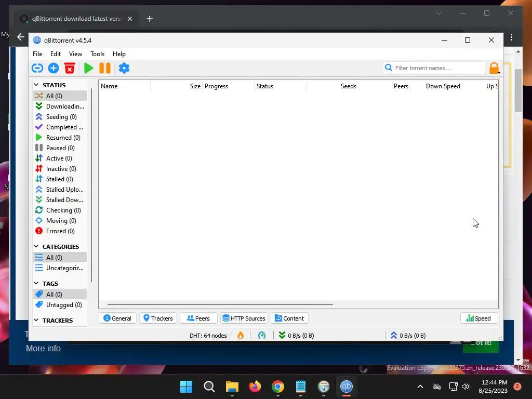Filter list by Downloading status
This screenshot has height=399, width=532.
pyautogui.click(x=60, y=106)
